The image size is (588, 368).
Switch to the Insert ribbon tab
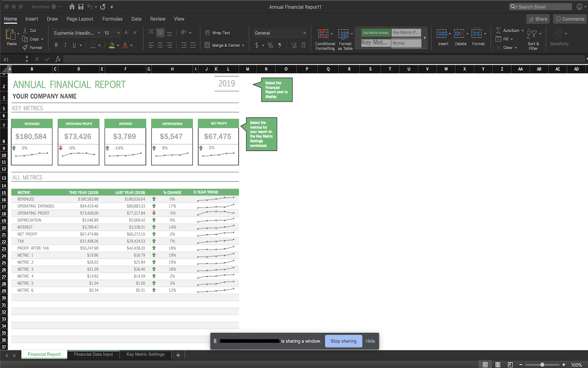pos(32,19)
